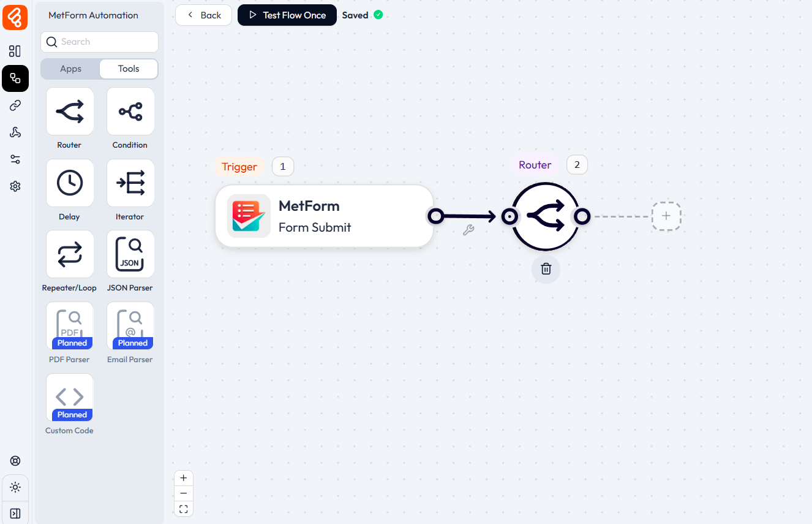This screenshot has height=524, width=812.
Task: Select the planned Email Parser tool
Action: (130, 325)
